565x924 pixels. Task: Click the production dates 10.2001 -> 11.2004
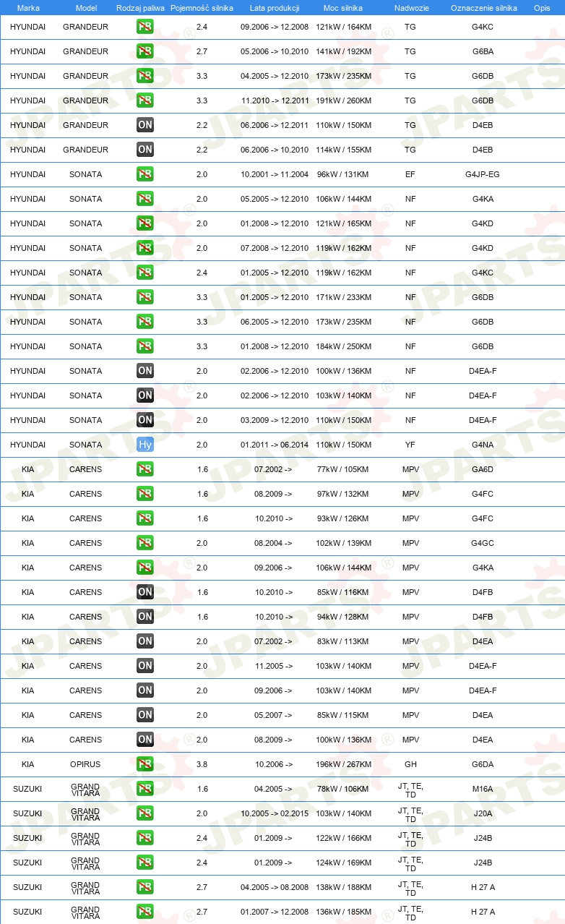(x=275, y=174)
